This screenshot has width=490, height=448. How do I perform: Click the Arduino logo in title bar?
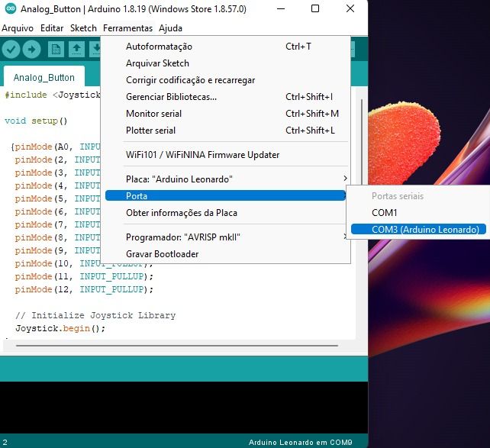(11, 8)
